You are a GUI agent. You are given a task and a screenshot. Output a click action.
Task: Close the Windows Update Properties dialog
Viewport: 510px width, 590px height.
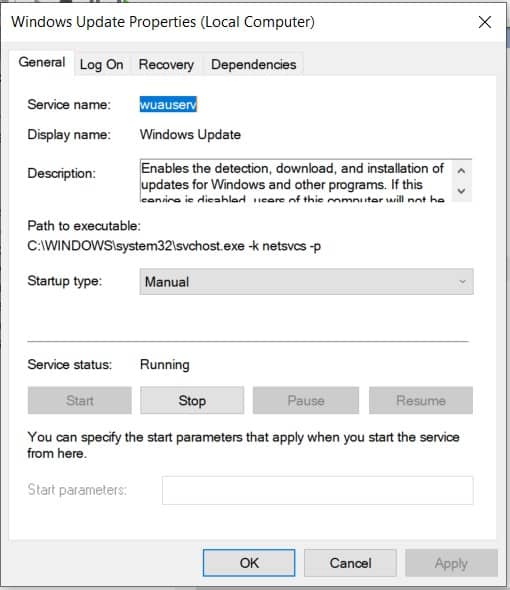(484, 22)
